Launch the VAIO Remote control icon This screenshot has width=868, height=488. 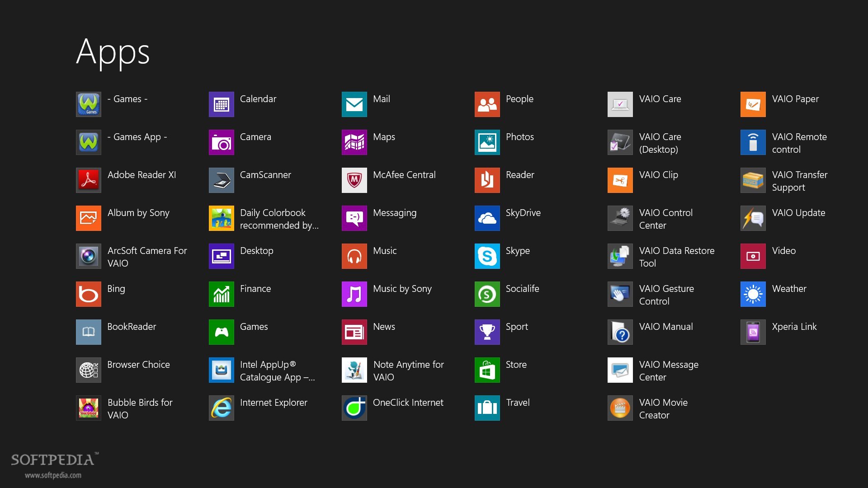point(753,142)
